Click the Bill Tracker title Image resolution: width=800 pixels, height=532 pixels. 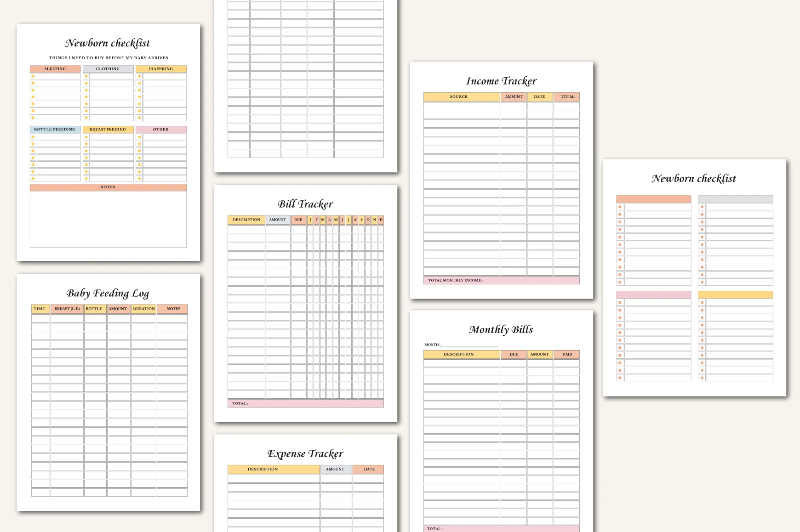point(305,204)
